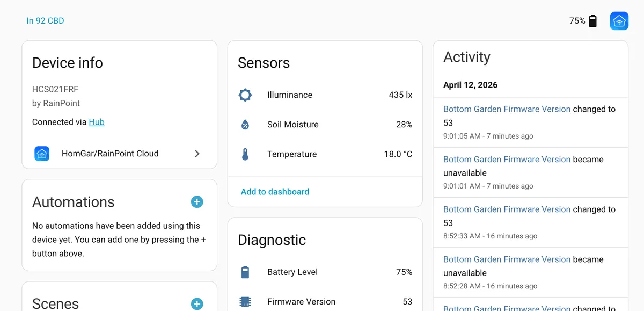Click the "8:52:33 AM - 16 minutes ago" timestamp

pos(491,236)
